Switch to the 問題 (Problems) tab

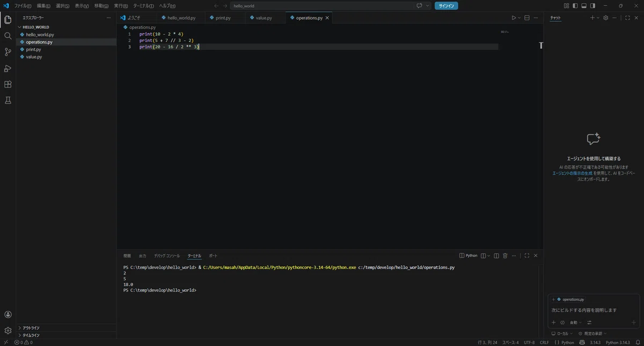click(x=127, y=256)
